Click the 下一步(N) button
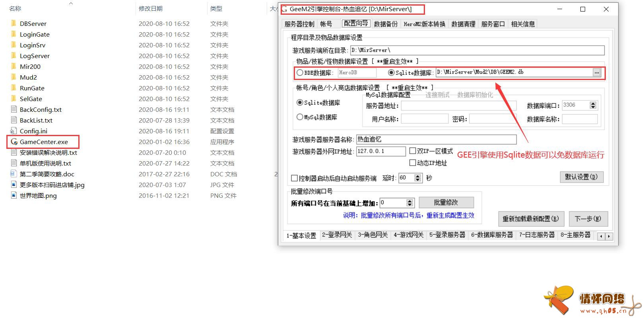 pyautogui.click(x=588, y=219)
